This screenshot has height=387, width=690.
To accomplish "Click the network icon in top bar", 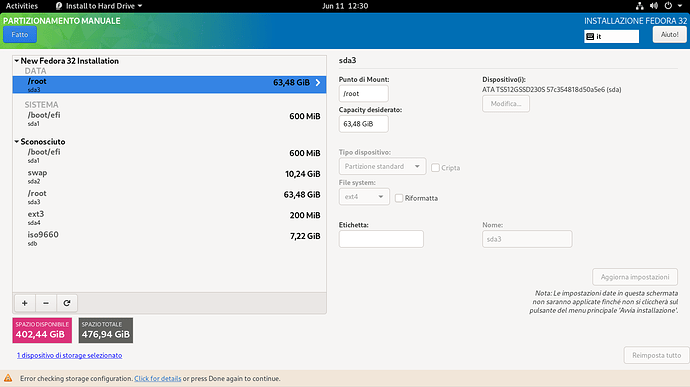I will click(640, 6).
